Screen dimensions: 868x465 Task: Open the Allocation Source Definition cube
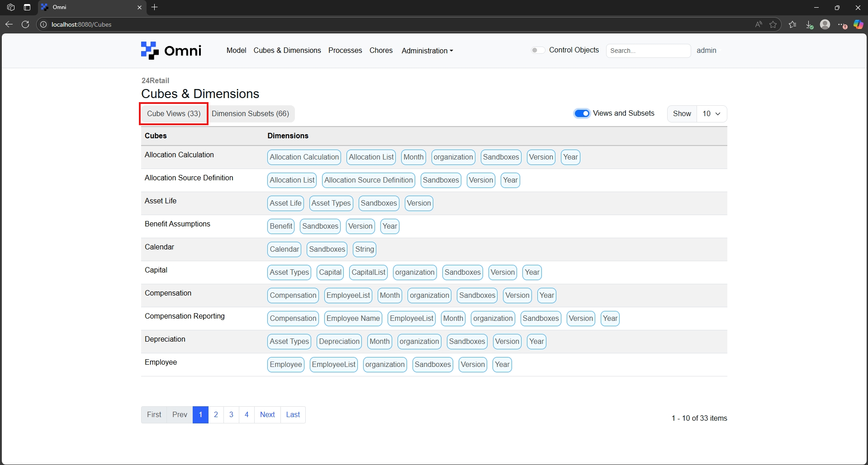point(189,178)
